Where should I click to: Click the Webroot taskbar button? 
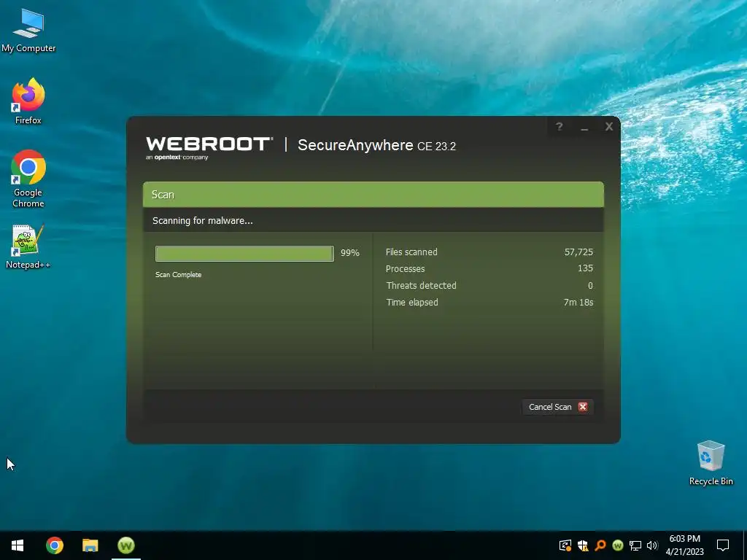click(126, 545)
